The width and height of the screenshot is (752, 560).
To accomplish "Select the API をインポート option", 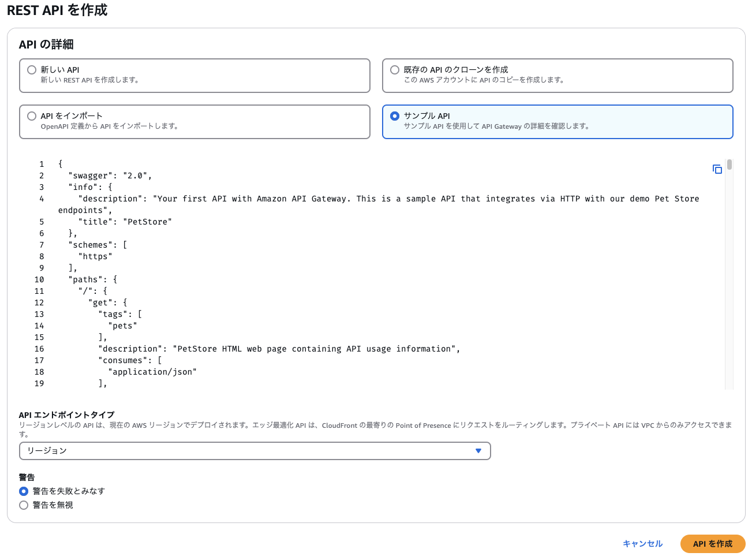I will point(32,115).
